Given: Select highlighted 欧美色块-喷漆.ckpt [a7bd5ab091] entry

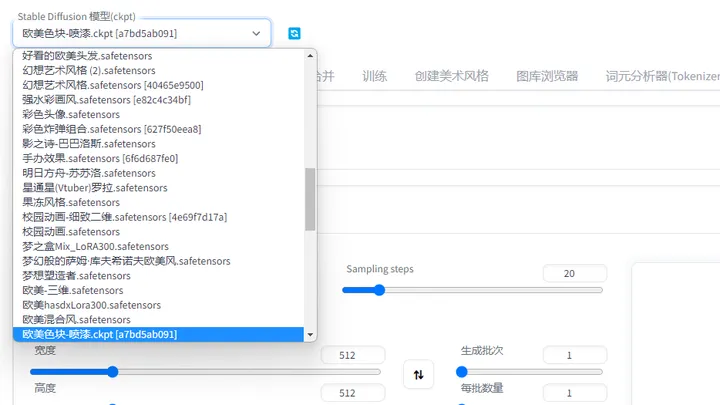Looking at the screenshot, I should pyautogui.click(x=158, y=335).
